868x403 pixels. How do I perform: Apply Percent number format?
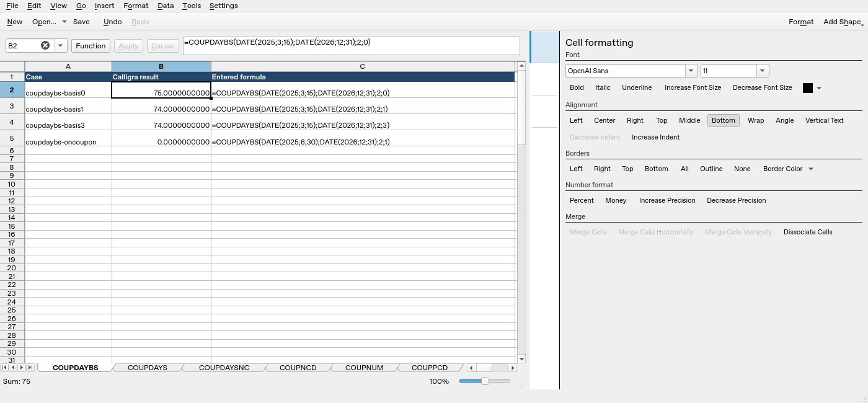(x=582, y=200)
